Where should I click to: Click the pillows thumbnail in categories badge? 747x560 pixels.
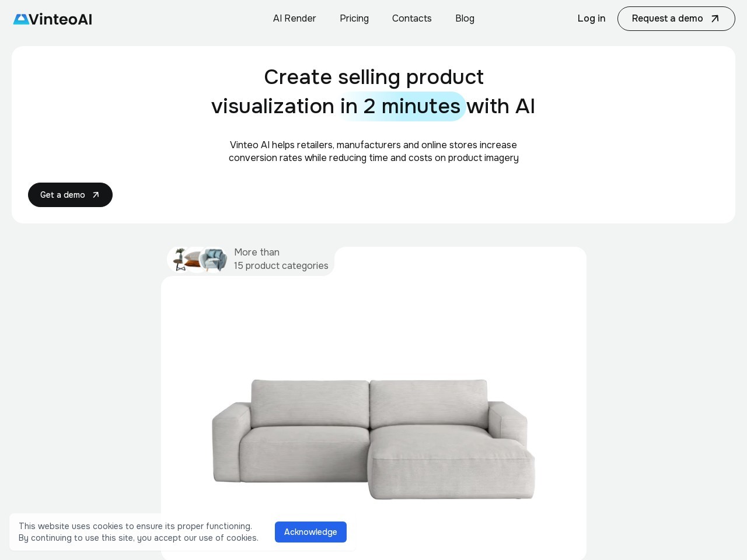pos(193,261)
